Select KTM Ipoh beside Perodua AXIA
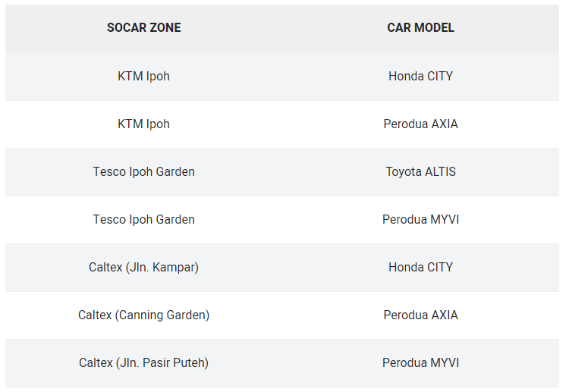569x392 pixels. [x=143, y=124]
